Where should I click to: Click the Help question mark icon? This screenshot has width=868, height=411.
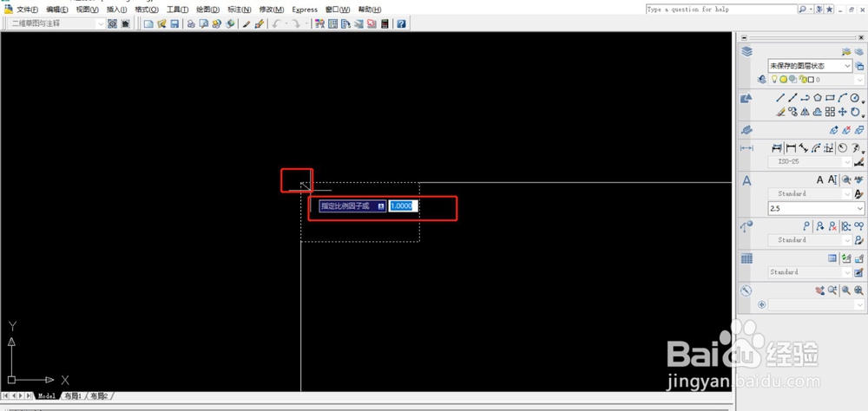point(401,23)
